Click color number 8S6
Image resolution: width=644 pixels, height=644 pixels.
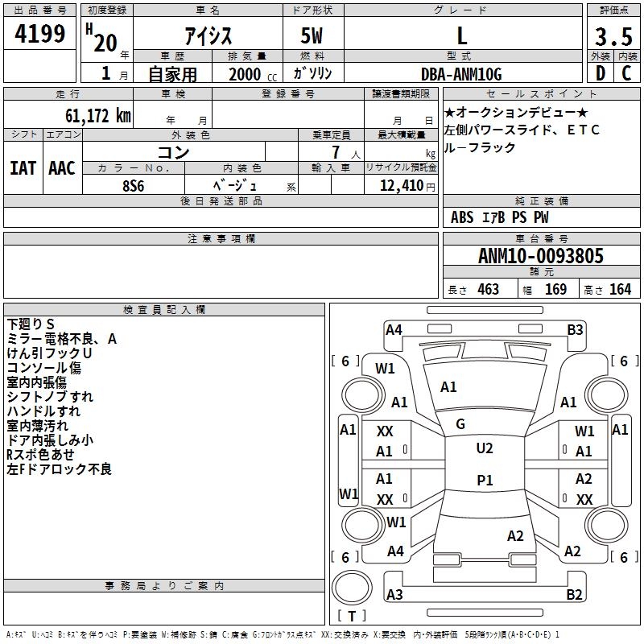coord(134,186)
